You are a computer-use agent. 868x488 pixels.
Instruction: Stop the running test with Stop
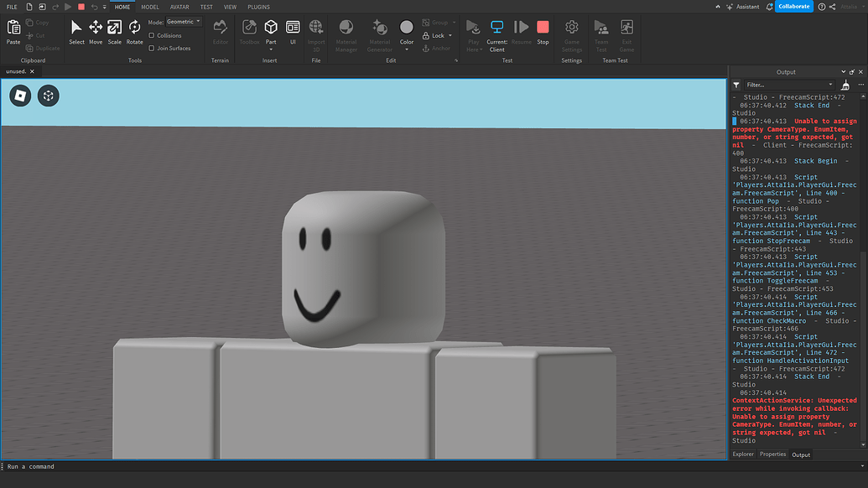(543, 32)
